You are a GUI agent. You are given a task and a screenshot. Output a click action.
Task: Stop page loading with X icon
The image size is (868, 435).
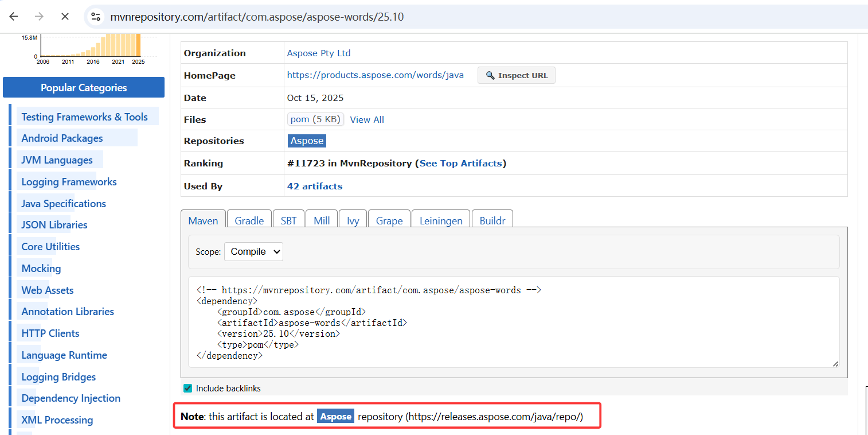65,17
